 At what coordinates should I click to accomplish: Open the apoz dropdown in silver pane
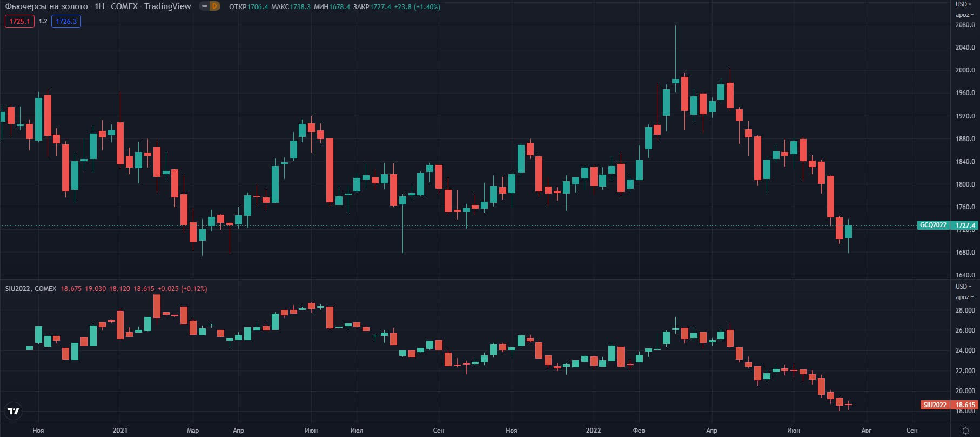tap(964, 297)
